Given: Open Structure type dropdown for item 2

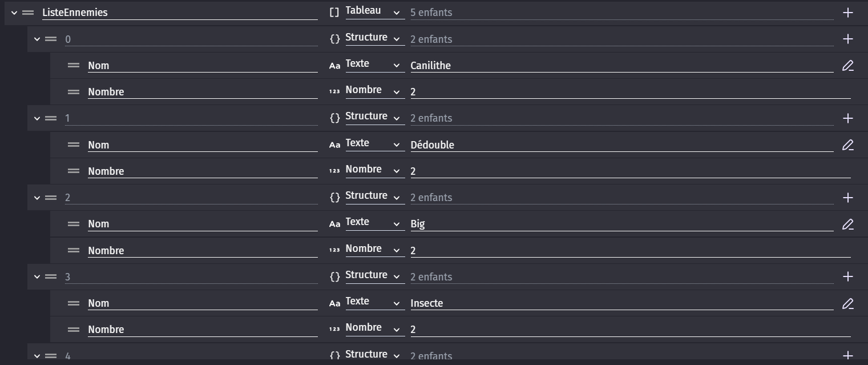Looking at the screenshot, I should (375, 196).
